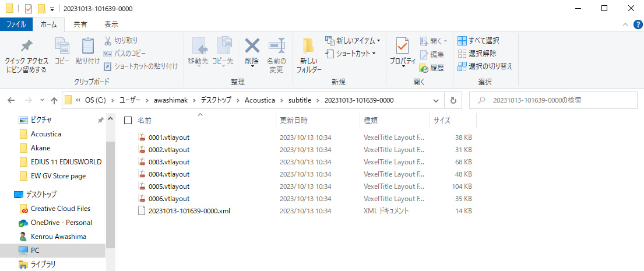The width and height of the screenshot is (644, 271).
Task: Open the File (ファイル) tab
Action: (x=16, y=24)
